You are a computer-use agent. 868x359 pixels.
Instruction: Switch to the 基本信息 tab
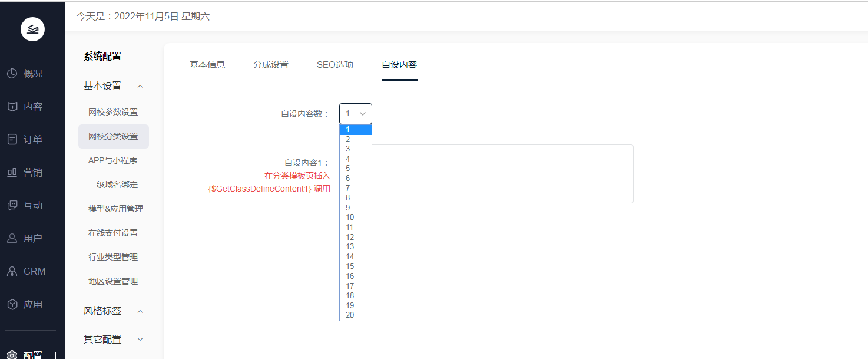click(x=207, y=65)
